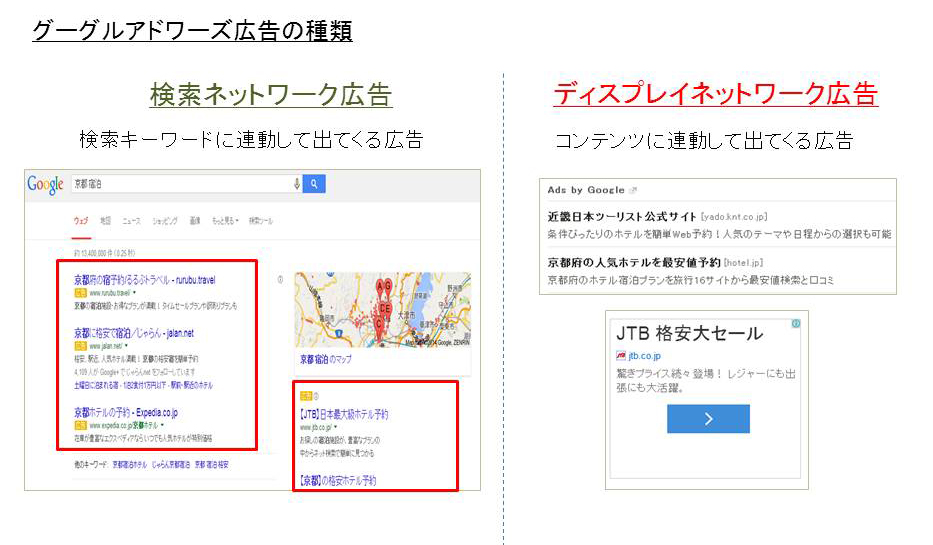Open the じゃらん jalan.net ad headline
This screenshot has height=545, width=933.
coord(134,333)
